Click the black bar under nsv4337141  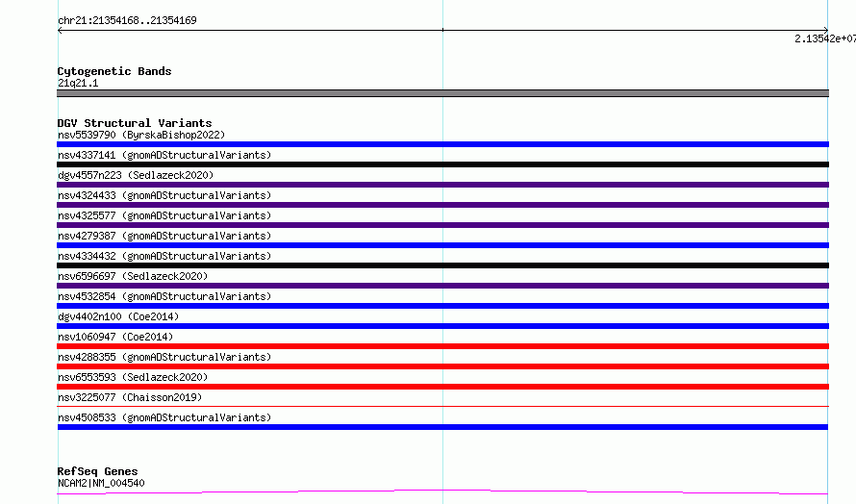[442, 164]
